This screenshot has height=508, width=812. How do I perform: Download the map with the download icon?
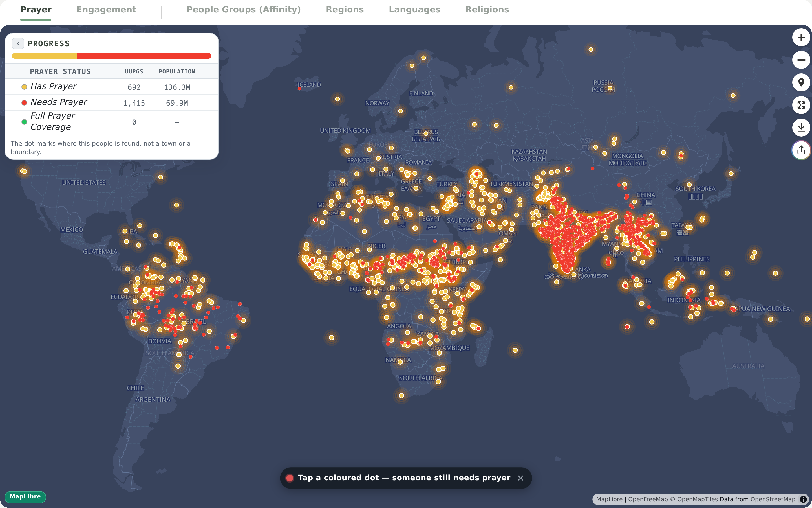[x=801, y=128]
